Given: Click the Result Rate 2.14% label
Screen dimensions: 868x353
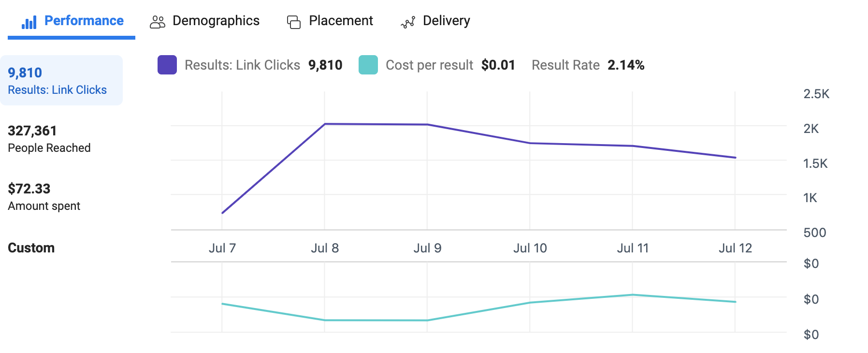Looking at the screenshot, I should point(588,65).
